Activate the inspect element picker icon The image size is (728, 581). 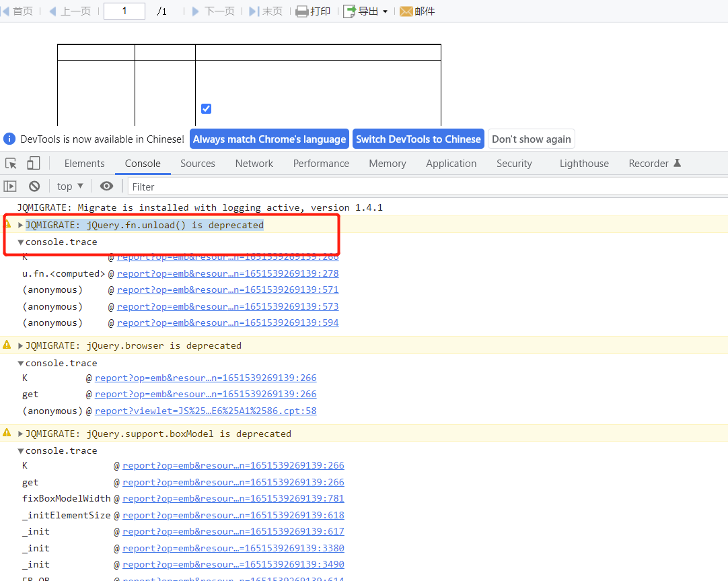pos(11,164)
